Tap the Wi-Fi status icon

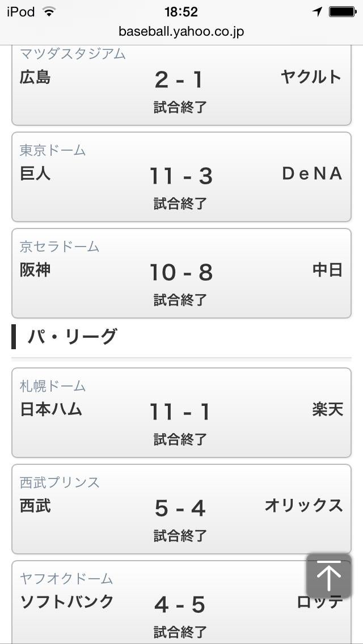pos(49,12)
